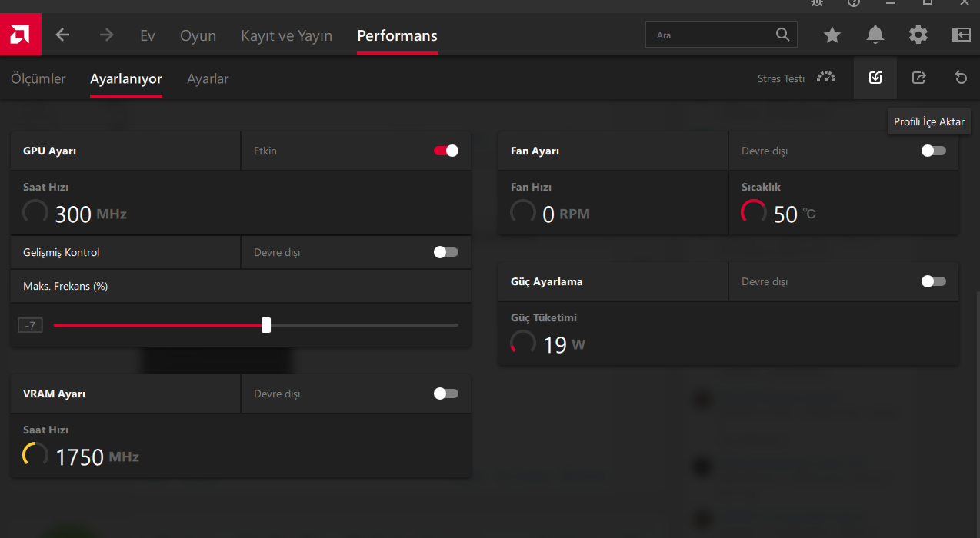
Task: Enable the VRAM Ayarı toggle
Action: (446, 394)
